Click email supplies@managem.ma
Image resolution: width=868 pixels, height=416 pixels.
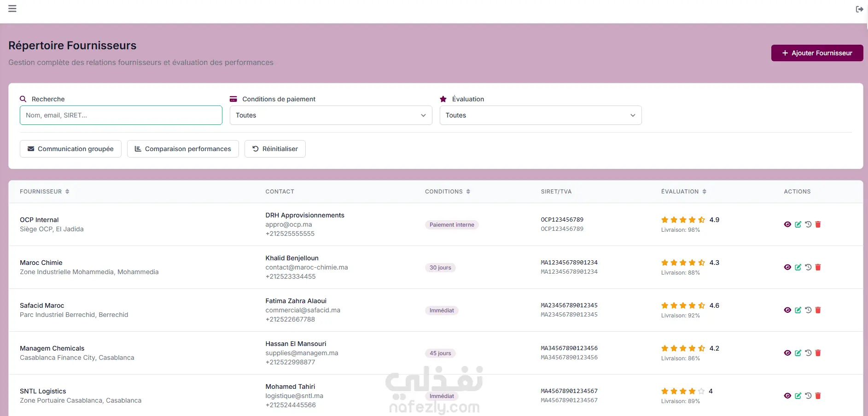click(302, 353)
